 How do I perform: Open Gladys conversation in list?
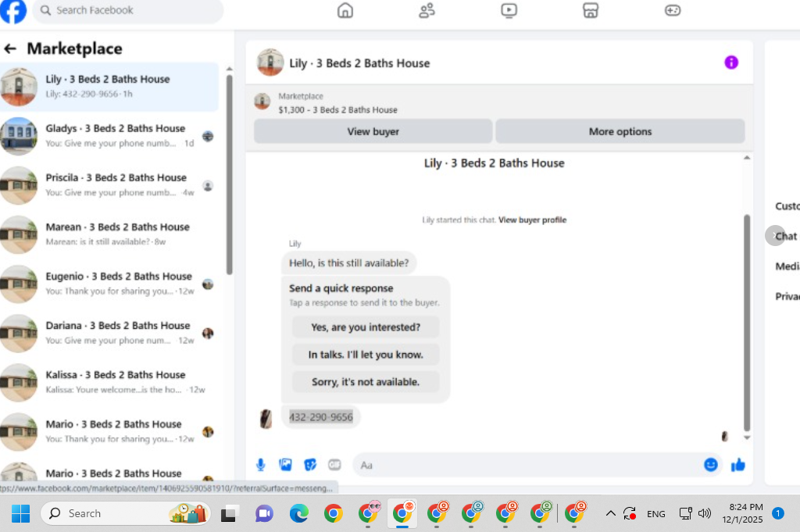109,136
